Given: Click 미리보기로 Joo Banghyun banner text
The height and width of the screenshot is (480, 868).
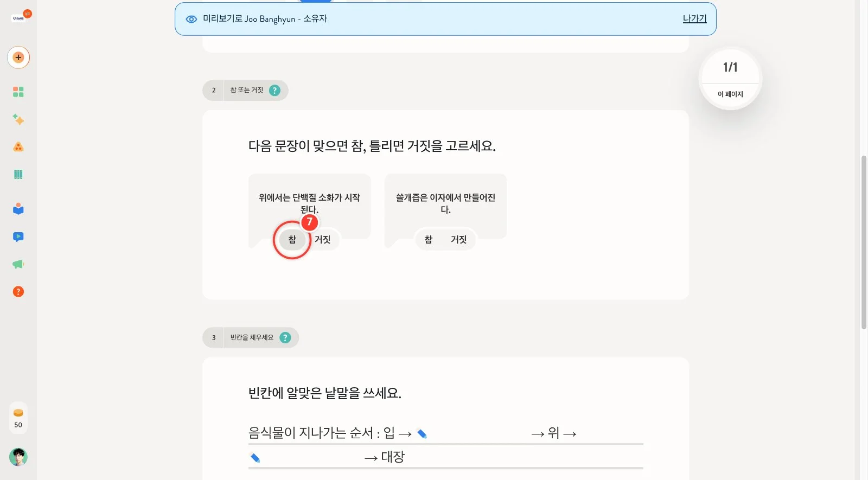Looking at the screenshot, I should (265, 19).
